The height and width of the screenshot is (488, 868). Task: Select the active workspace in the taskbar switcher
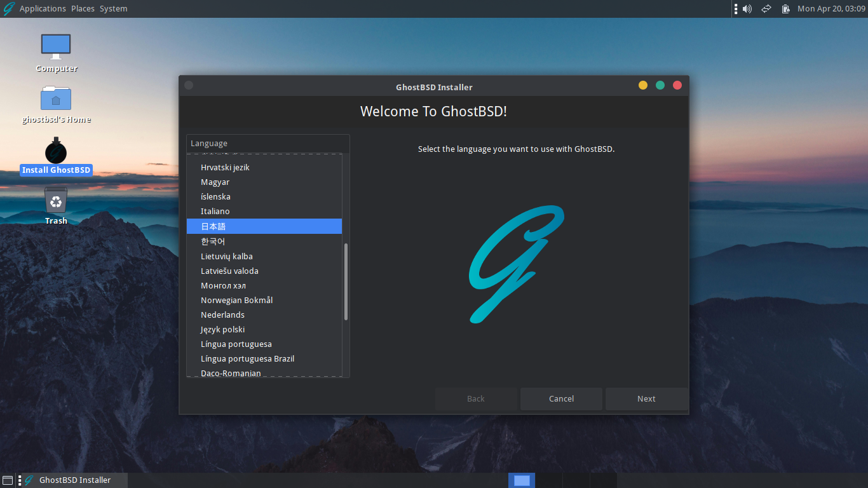[521, 480]
